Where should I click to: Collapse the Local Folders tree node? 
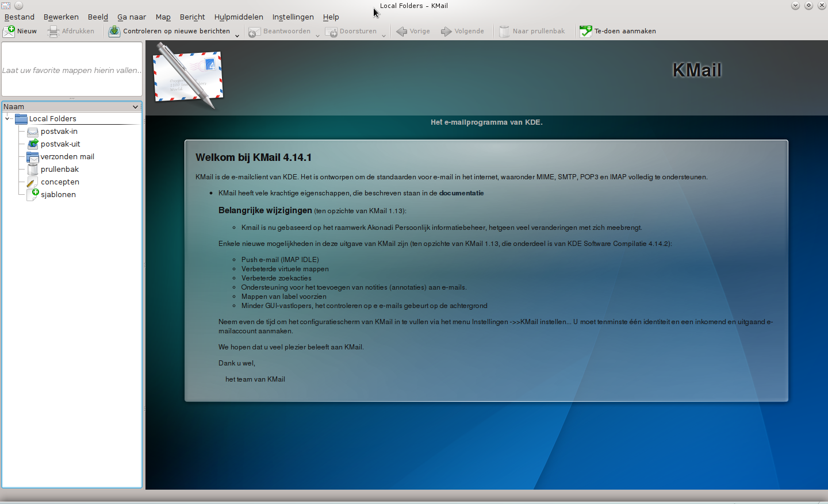click(7, 119)
